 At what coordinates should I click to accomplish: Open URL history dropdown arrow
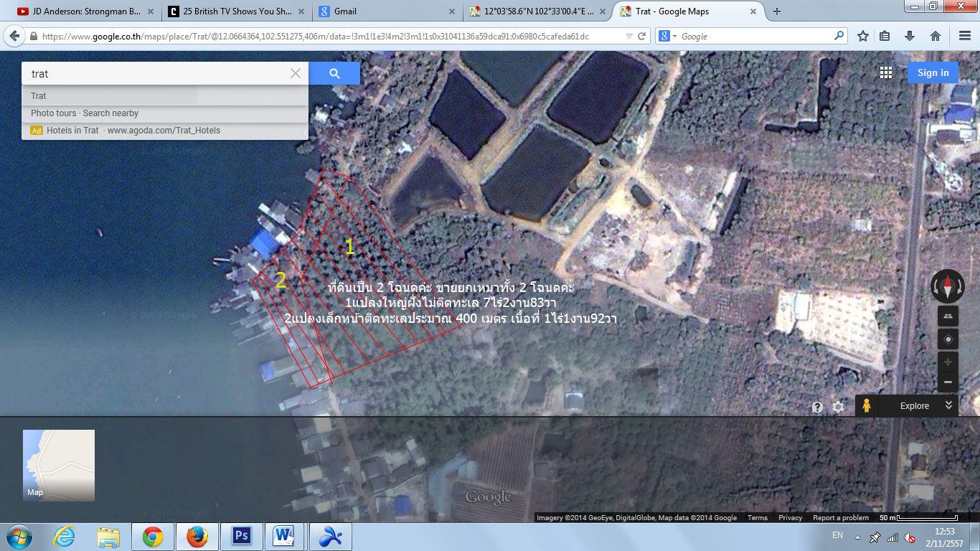point(629,37)
